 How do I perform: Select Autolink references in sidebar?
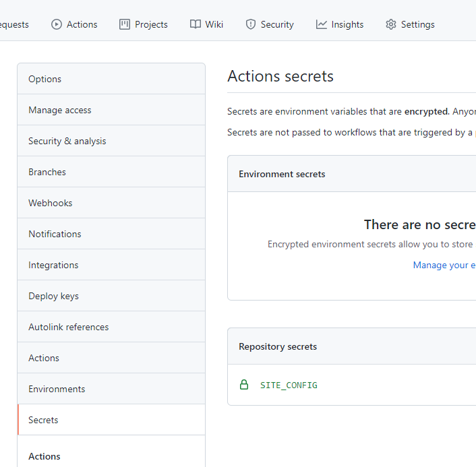pos(111,327)
